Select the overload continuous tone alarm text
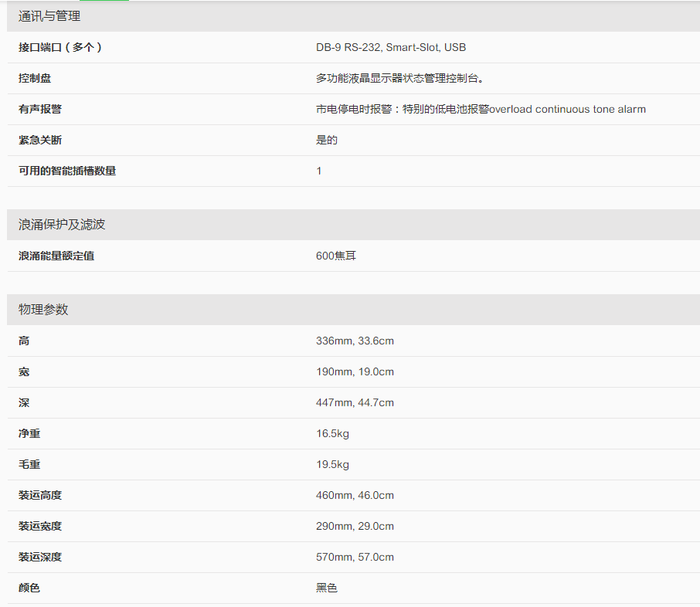 point(568,109)
